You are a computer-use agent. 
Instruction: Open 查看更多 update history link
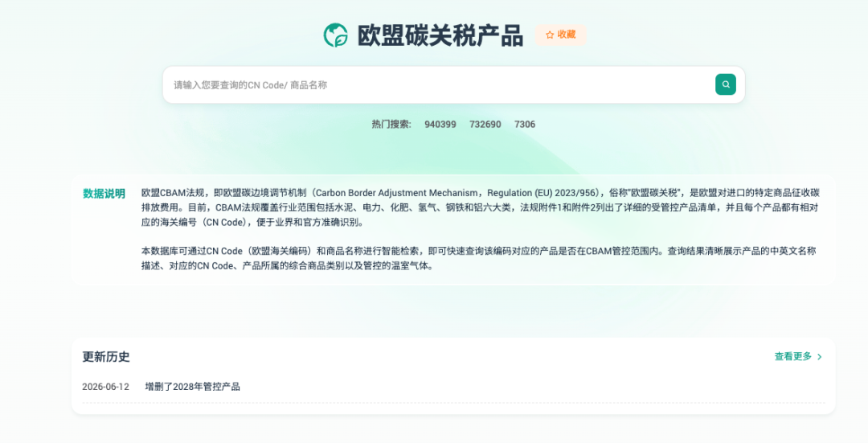click(x=798, y=357)
